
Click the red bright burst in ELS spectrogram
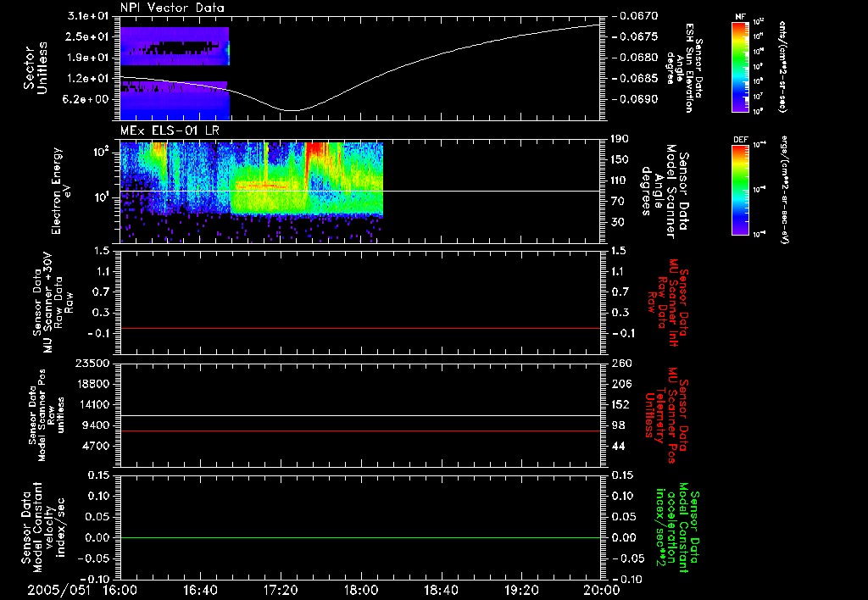point(316,148)
